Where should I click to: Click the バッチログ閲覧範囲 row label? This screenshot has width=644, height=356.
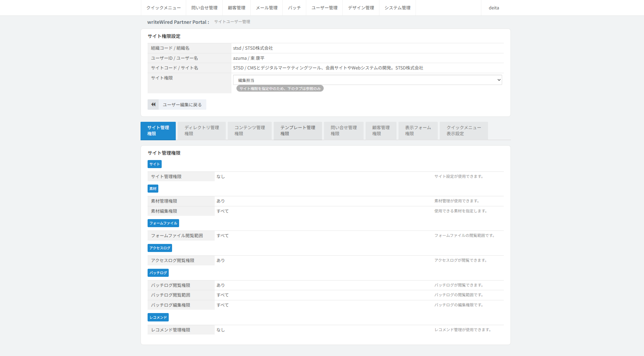170,295
